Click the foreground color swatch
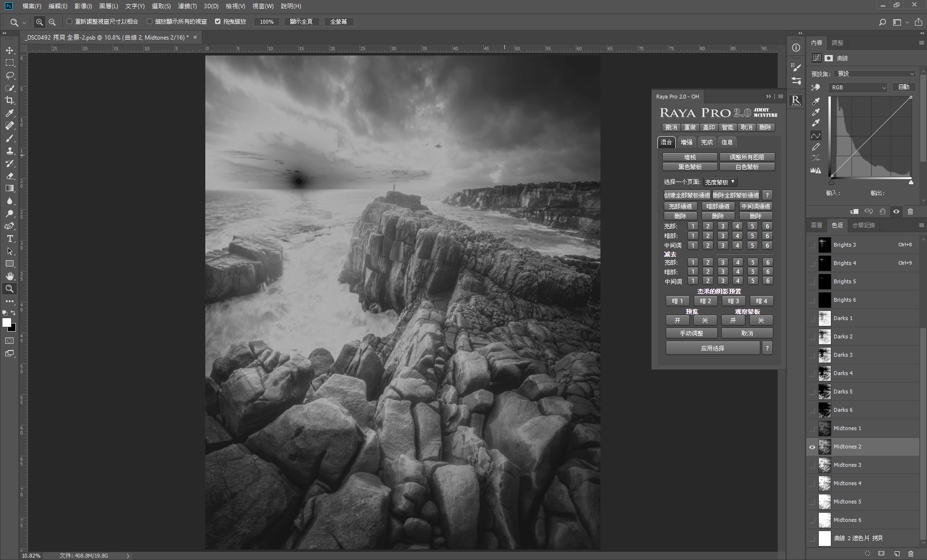The width and height of the screenshot is (927, 560). click(x=7, y=323)
